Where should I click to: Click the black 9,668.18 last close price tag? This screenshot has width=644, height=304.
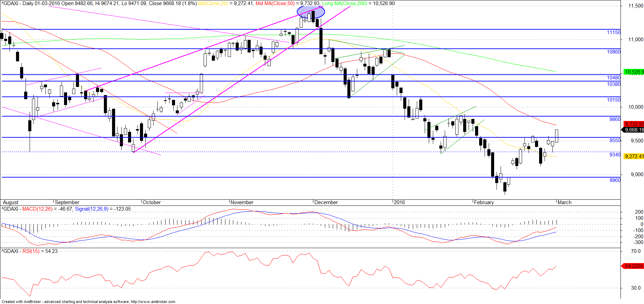[x=633, y=130]
